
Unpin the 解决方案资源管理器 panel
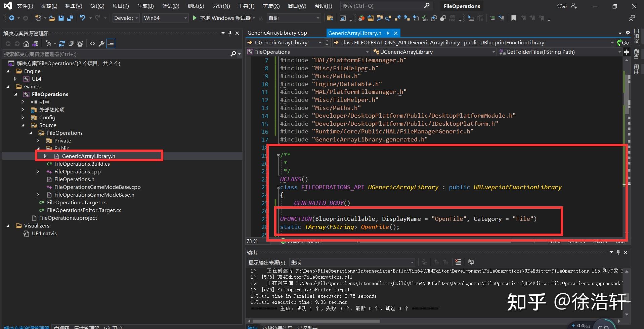(230, 33)
